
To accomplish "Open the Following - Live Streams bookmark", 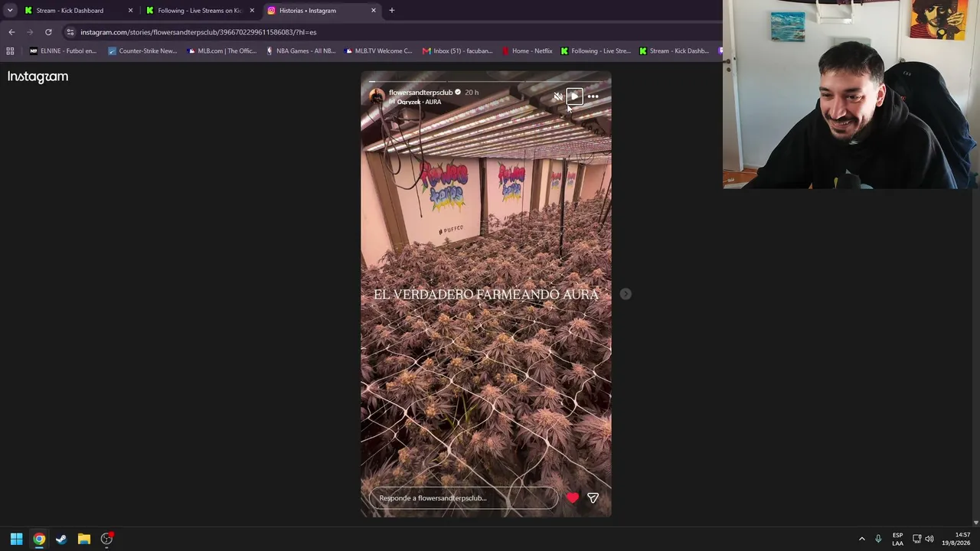I will coord(596,51).
